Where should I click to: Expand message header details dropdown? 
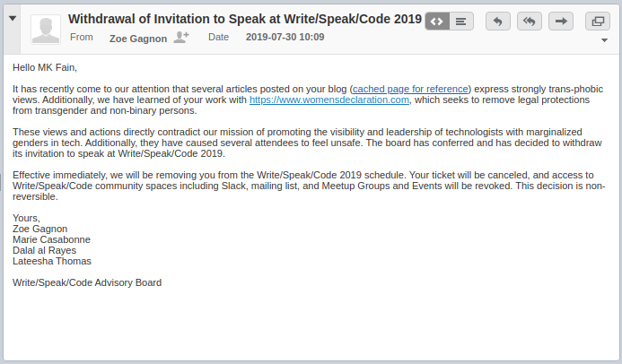tap(604, 40)
